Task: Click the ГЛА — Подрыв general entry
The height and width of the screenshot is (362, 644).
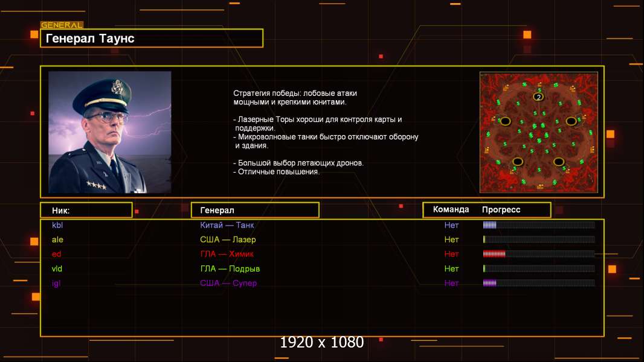Action: (230, 268)
